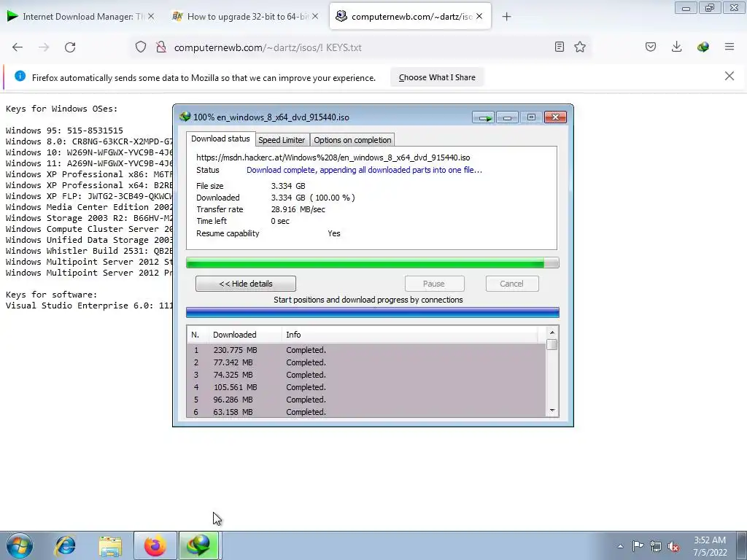Click the insecure connection padlock icon
The width and height of the screenshot is (747, 560).
coord(161,47)
